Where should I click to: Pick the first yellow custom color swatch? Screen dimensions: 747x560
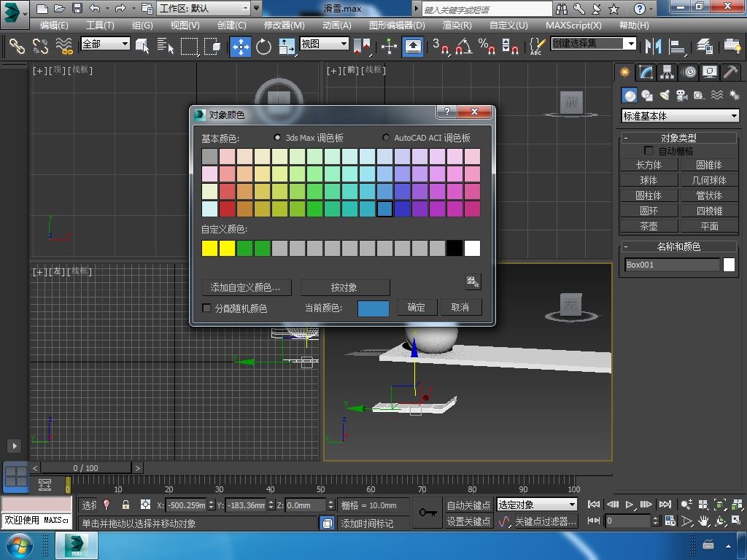tap(209, 248)
